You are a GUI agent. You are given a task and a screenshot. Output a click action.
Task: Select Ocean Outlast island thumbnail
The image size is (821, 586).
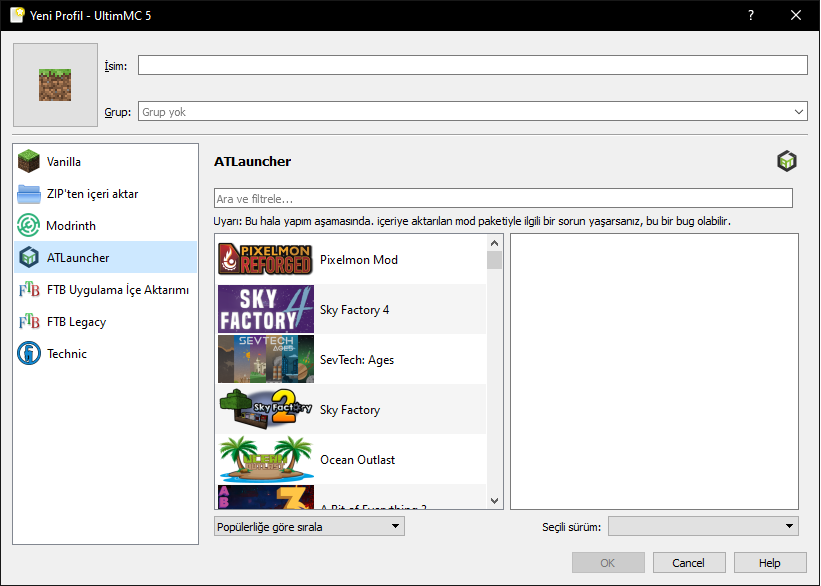265,459
